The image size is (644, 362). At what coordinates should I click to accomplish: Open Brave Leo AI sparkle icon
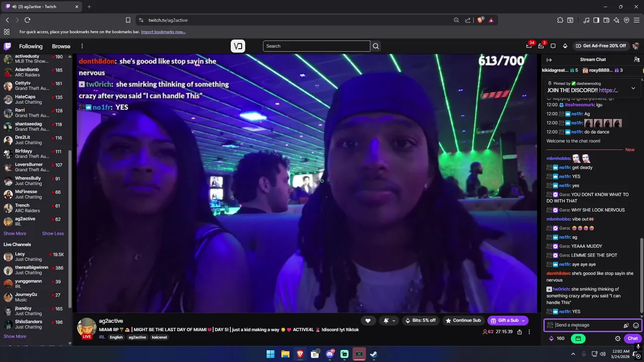(616, 20)
